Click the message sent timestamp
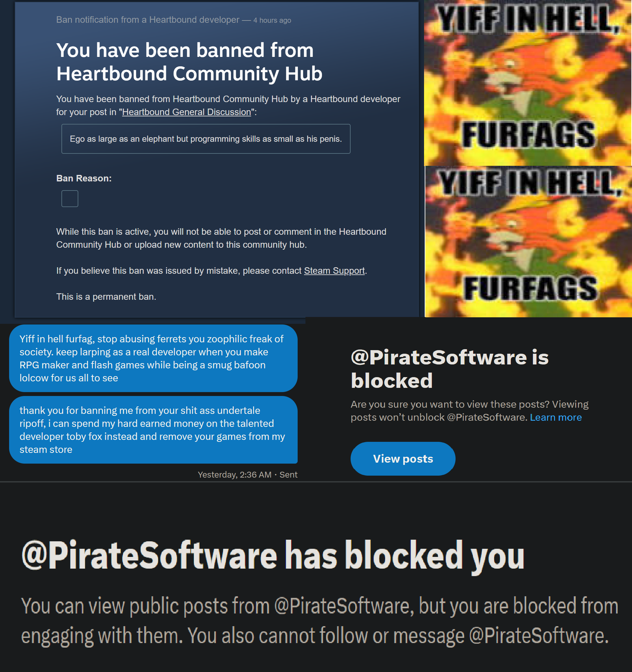The height and width of the screenshot is (672, 632). [x=248, y=475]
